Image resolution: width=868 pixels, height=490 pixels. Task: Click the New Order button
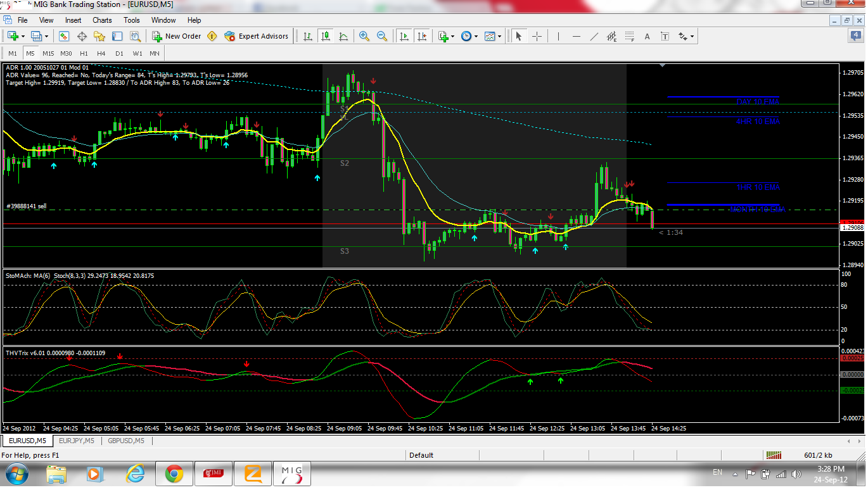(x=176, y=36)
